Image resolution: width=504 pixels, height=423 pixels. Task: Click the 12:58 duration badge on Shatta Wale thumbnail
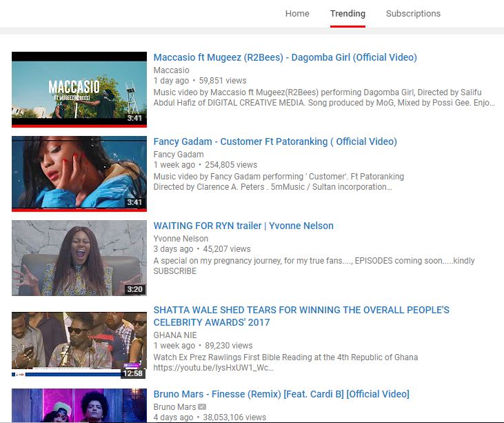point(132,373)
